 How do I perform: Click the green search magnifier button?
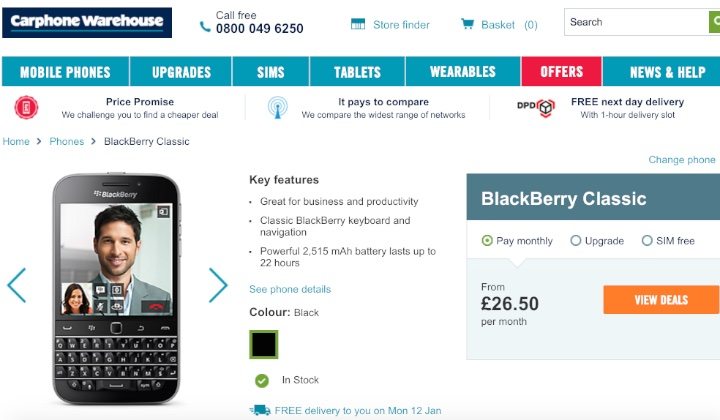(x=714, y=22)
